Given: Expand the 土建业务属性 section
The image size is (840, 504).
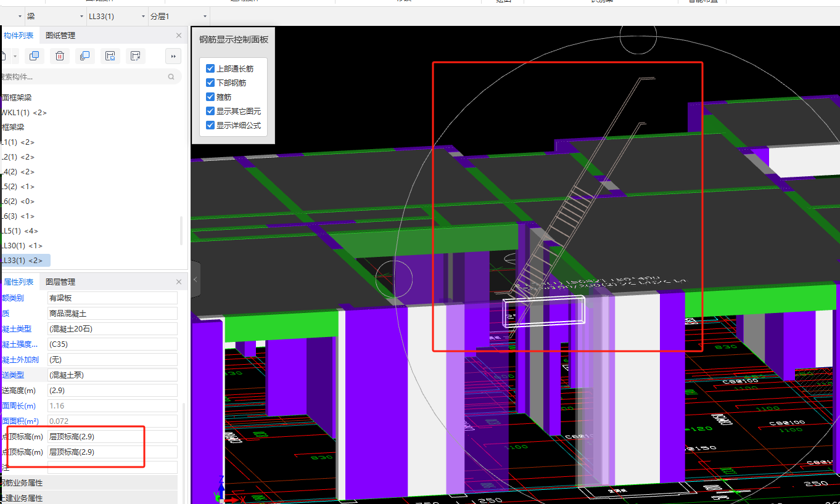Looking at the screenshot, I should coord(89,498).
